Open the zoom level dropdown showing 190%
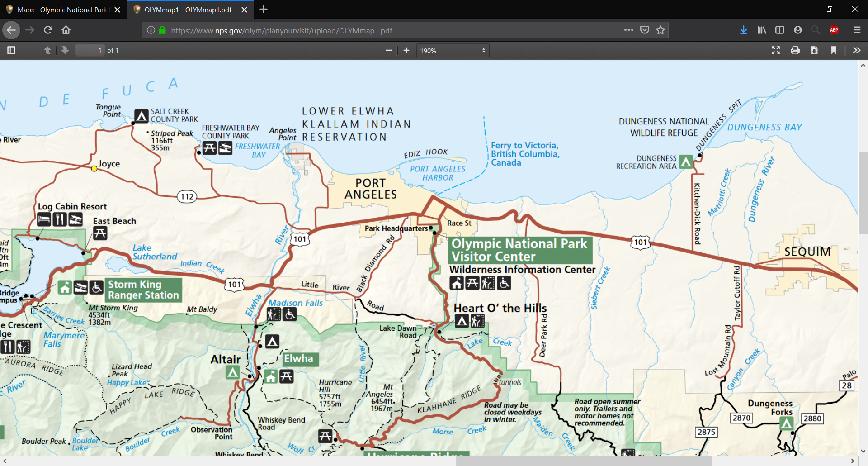This screenshot has height=466, width=868. tap(453, 50)
